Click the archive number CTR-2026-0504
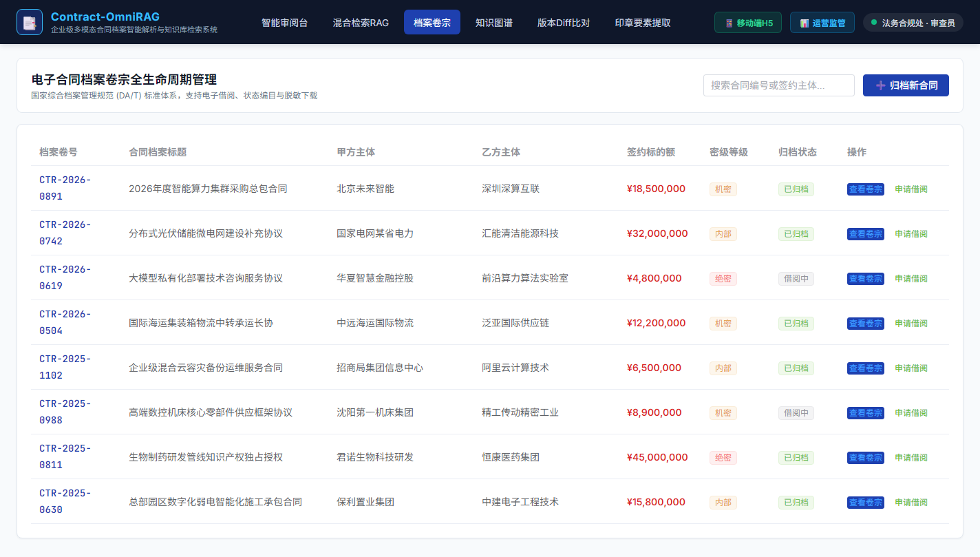Image resolution: width=980 pixels, height=557 pixels. [65, 322]
